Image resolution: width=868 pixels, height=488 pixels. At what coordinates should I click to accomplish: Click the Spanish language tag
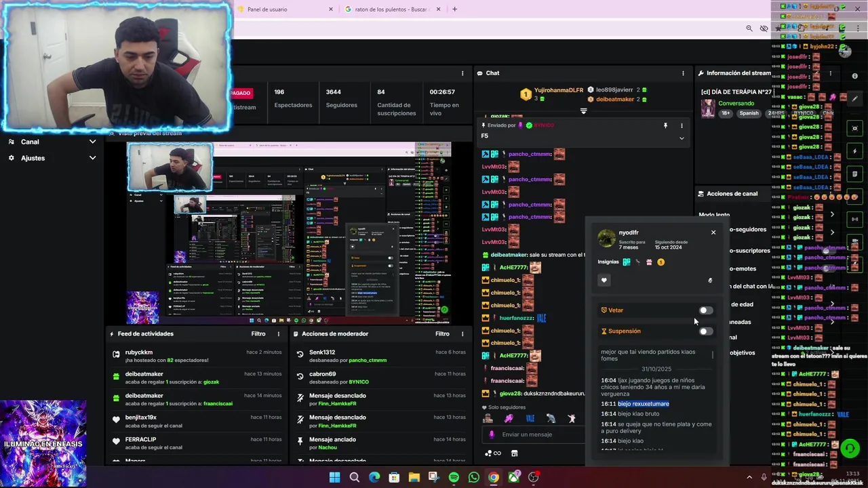[x=749, y=113]
